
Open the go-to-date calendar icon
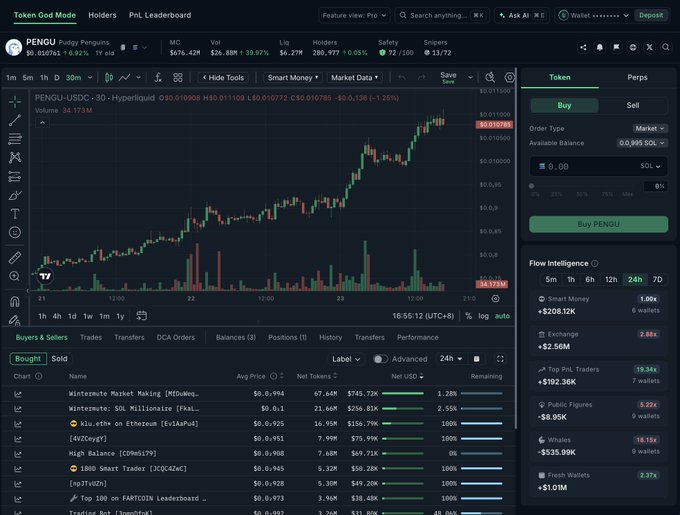pos(141,316)
